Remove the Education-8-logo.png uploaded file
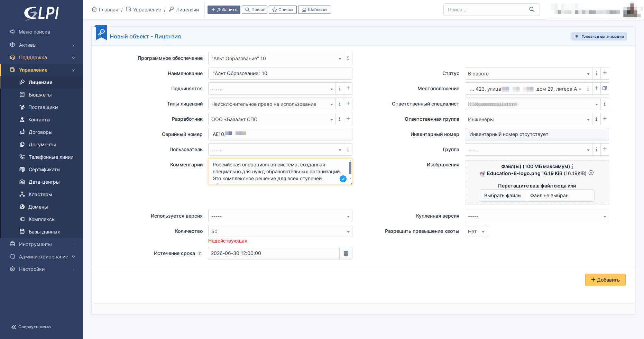Viewport: 644px width, 339px height. (x=591, y=173)
